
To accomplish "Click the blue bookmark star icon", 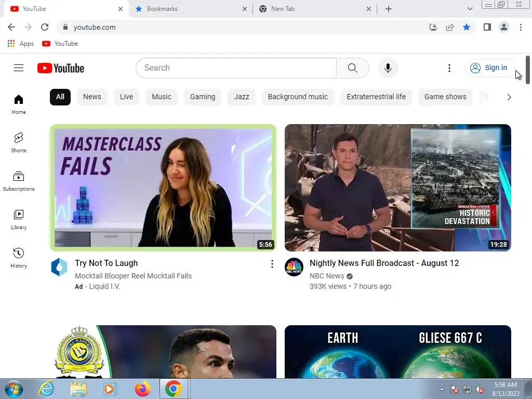I will (x=467, y=27).
